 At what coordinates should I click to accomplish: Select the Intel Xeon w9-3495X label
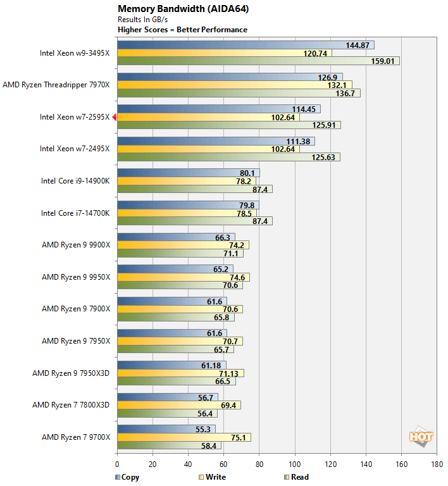coord(75,53)
